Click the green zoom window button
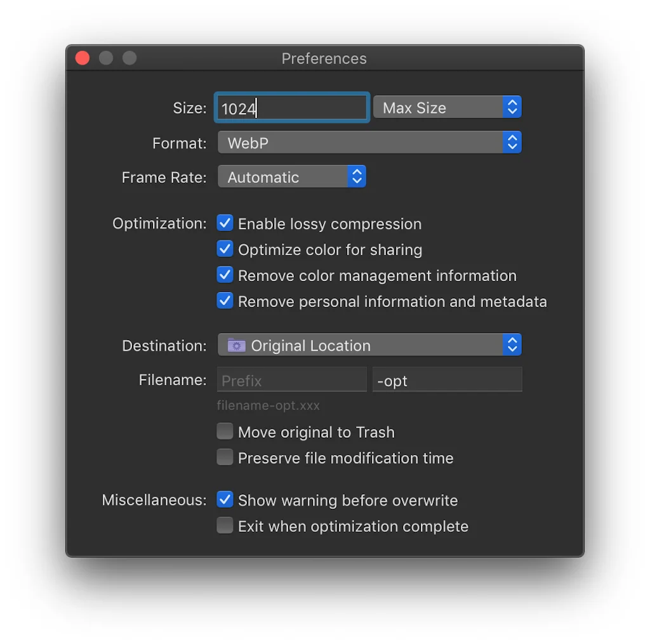The width and height of the screenshot is (650, 644). point(129,58)
